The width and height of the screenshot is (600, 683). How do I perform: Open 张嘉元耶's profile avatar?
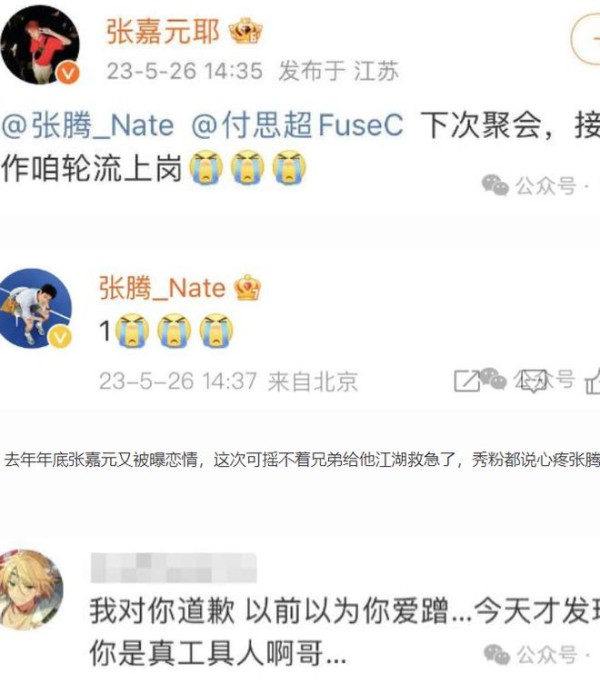point(40,44)
